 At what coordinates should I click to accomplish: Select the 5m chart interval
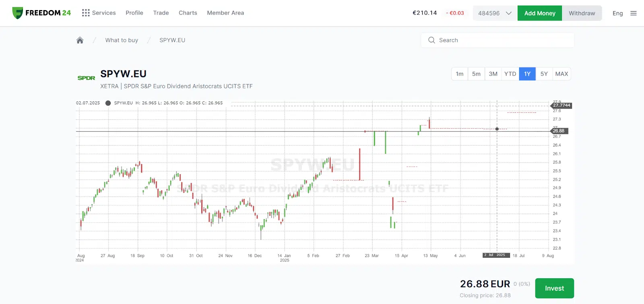tap(476, 74)
